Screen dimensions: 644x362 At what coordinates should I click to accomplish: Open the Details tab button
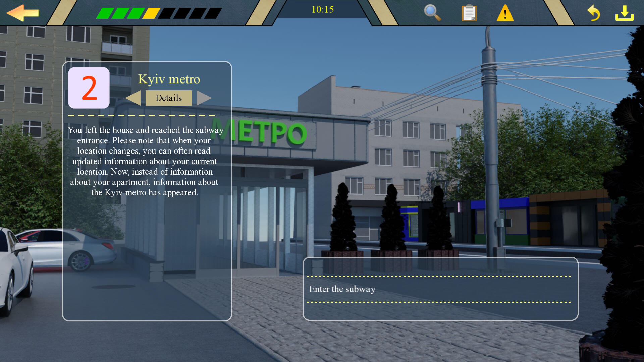coord(168,98)
